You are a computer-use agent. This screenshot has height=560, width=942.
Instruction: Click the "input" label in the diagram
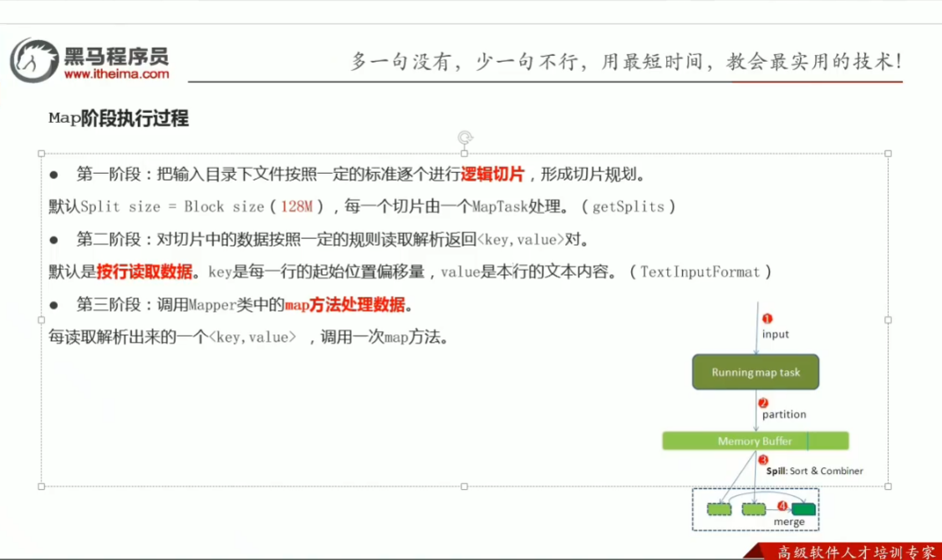click(776, 334)
